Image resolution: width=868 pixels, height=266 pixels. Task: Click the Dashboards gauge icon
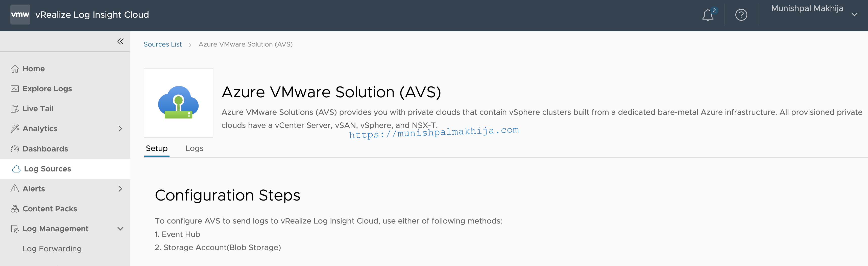pyautogui.click(x=14, y=149)
